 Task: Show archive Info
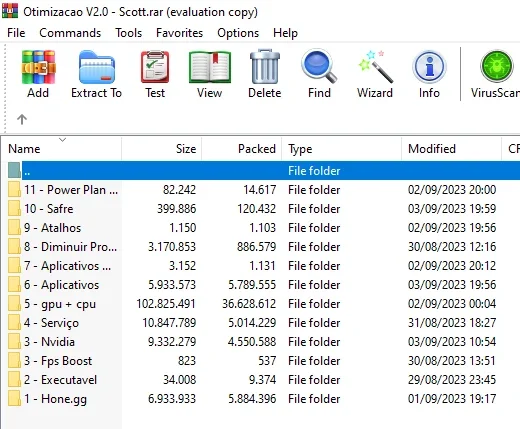(429, 67)
